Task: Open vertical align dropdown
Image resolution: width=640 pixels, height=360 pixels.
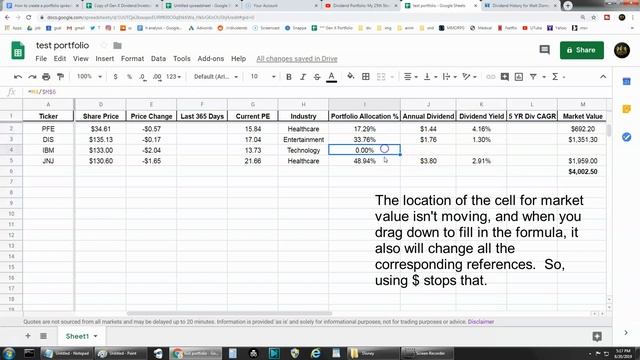Action: coord(430,77)
